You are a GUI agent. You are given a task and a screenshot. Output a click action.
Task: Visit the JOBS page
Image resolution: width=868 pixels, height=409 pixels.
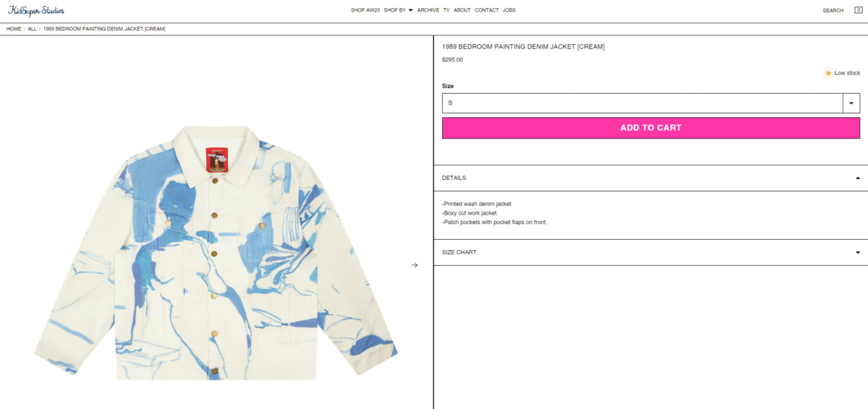click(x=509, y=10)
